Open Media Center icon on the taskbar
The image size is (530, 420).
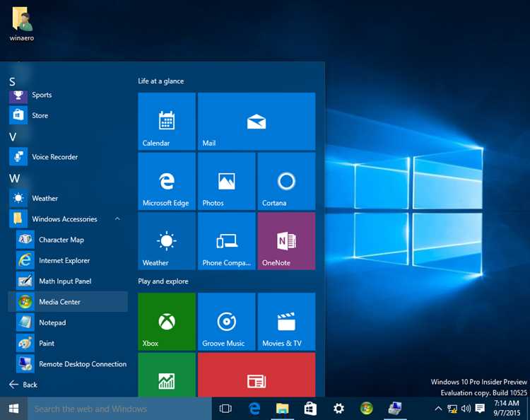click(x=366, y=409)
